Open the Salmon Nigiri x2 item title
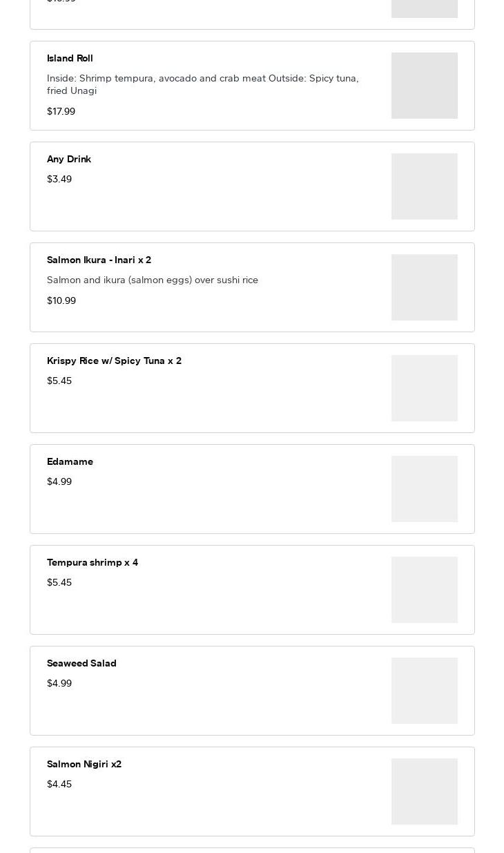The image size is (504, 853). (84, 764)
